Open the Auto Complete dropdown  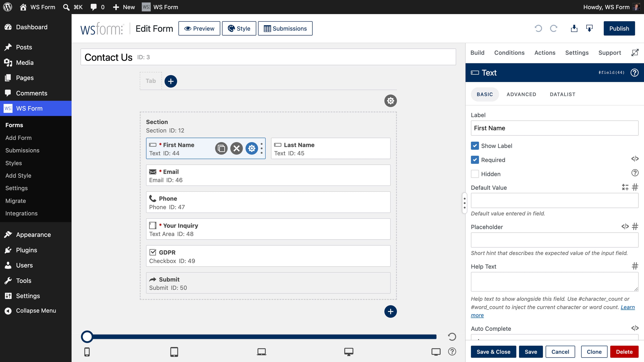tap(554, 337)
